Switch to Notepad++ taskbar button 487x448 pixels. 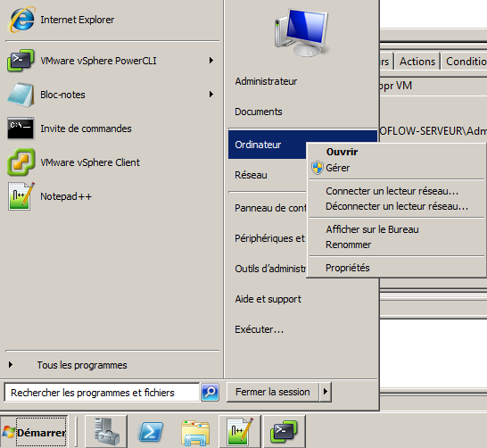(x=240, y=431)
